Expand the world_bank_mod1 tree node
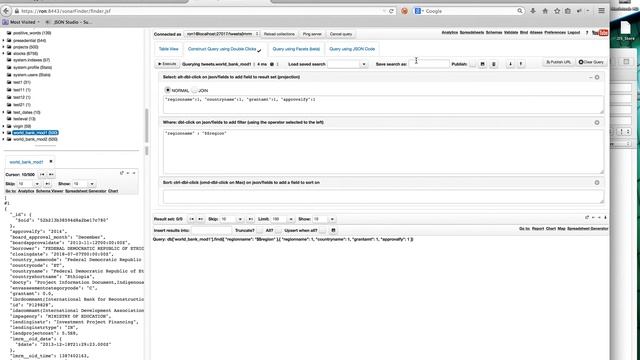Screen dimensions: 640x360 coord(4,133)
